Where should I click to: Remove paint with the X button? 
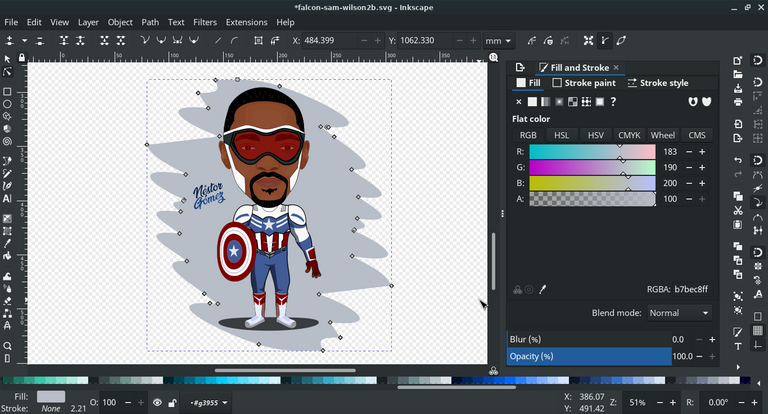[x=519, y=102]
